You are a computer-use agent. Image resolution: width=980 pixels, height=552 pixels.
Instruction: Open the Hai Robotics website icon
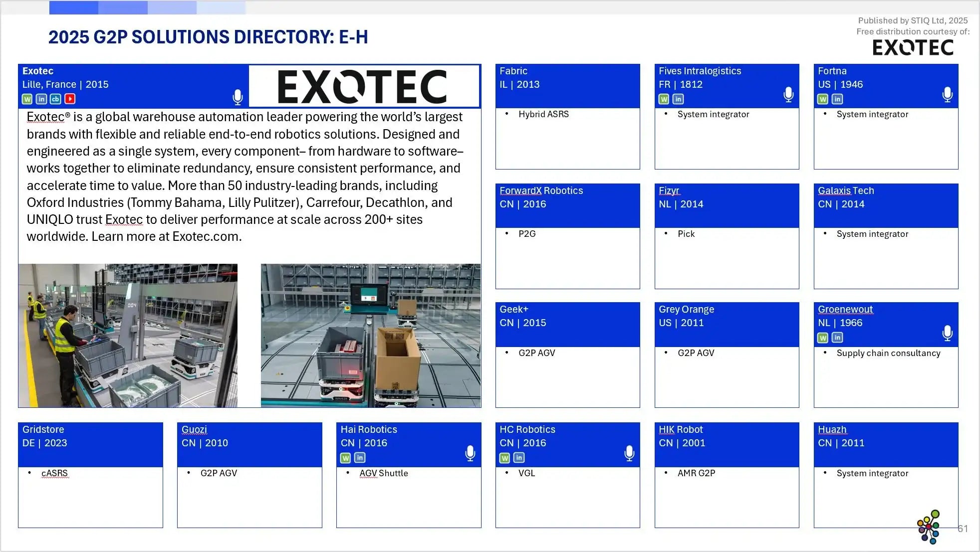click(x=345, y=458)
